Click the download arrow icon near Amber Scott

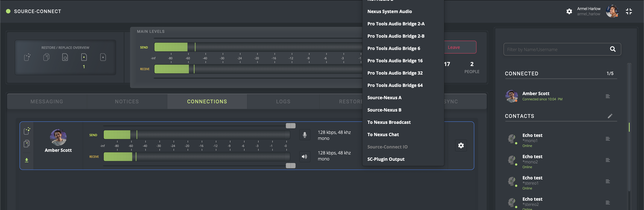26,160
